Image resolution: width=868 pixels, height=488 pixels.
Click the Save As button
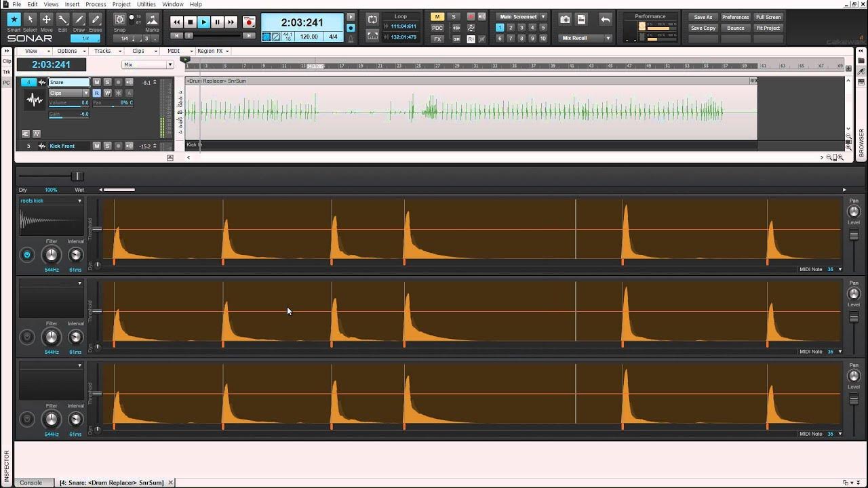(x=703, y=17)
